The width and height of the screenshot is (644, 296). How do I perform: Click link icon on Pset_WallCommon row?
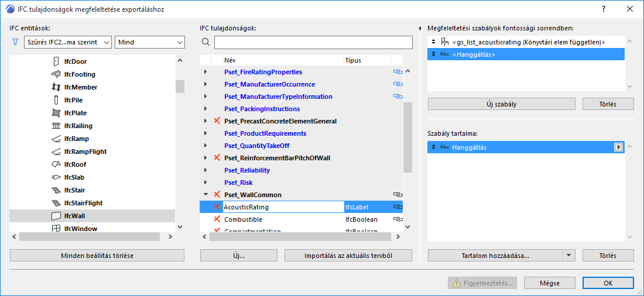[x=397, y=195]
